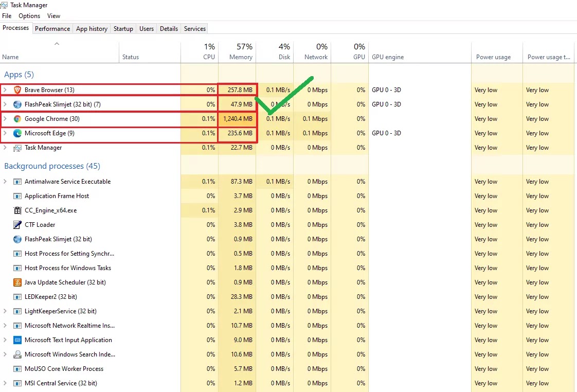Expand Antimalware Service Executable row
The width and height of the screenshot is (577, 392).
click(x=5, y=182)
